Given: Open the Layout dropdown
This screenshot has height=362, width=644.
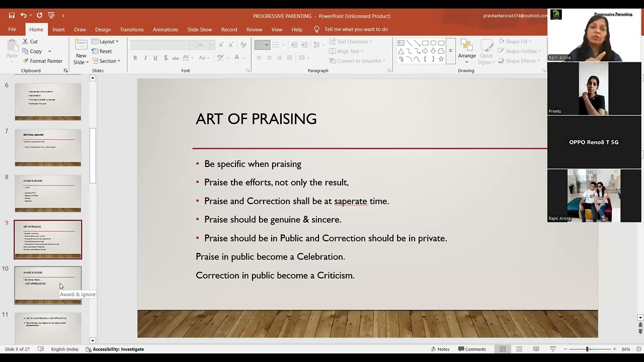Looking at the screenshot, I should tap(106, 42).
